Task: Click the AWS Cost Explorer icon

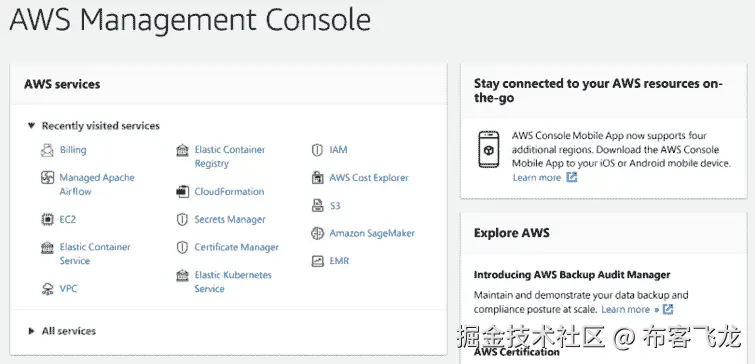Action: click(317, 178)
